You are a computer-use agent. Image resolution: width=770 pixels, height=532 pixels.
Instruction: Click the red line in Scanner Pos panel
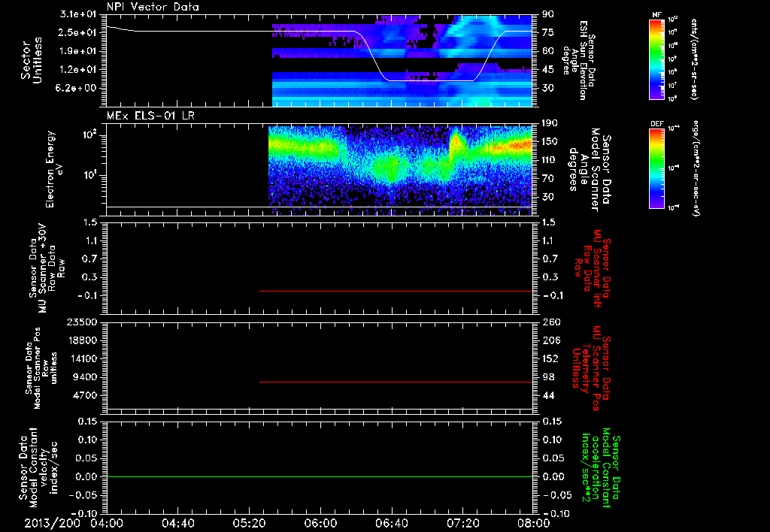click(396, 382)
